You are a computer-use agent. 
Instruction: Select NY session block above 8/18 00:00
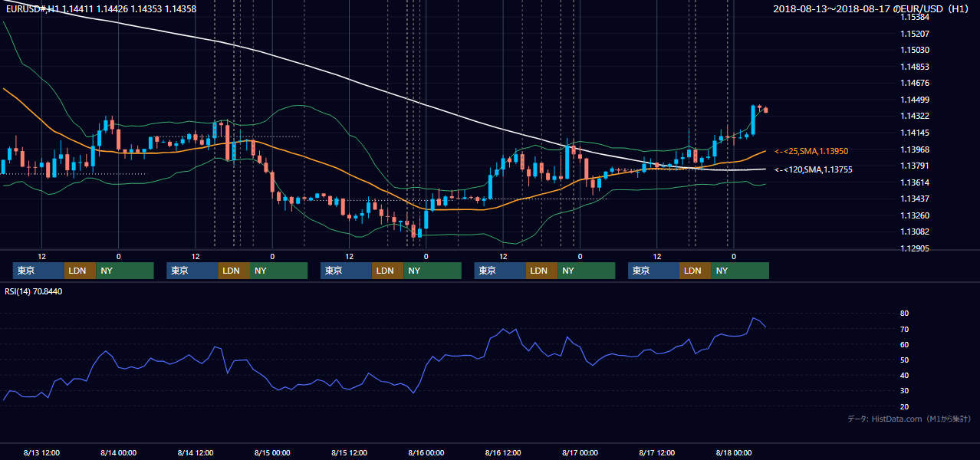(x=740, y=271)
